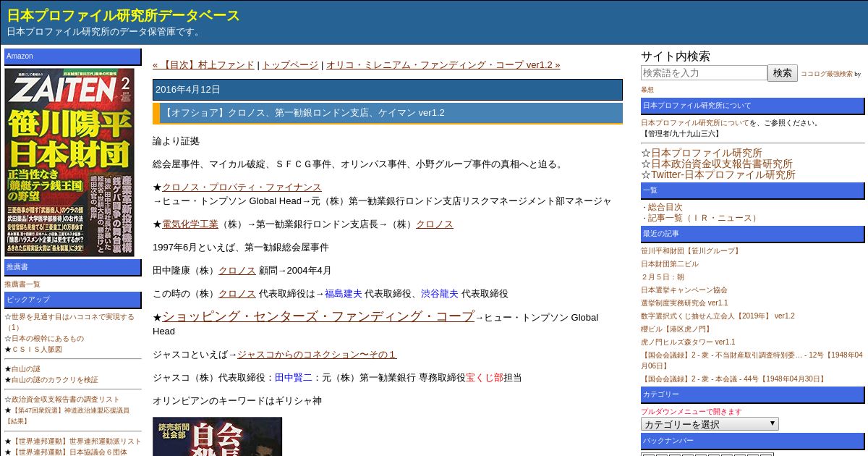This screenshot has height=456, width=868.
Task: Open the クロノス link beside 田中隆康
Action: [237, 270]
